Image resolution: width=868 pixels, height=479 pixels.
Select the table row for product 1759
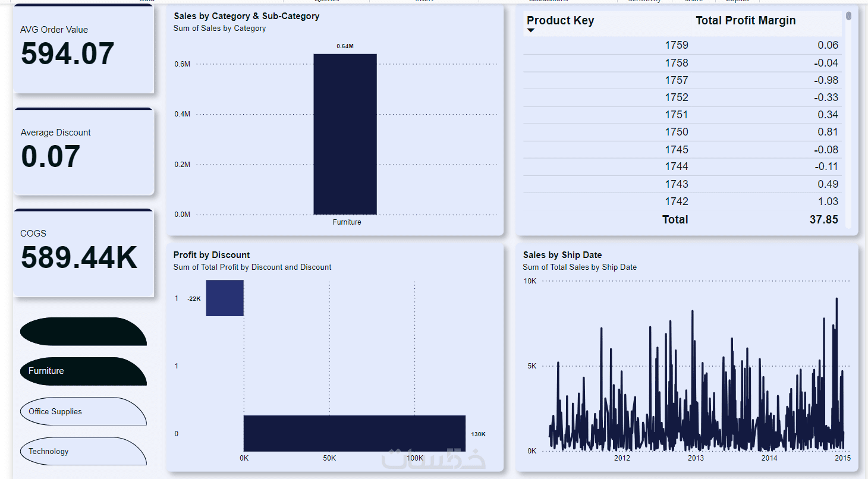[683, 45]
